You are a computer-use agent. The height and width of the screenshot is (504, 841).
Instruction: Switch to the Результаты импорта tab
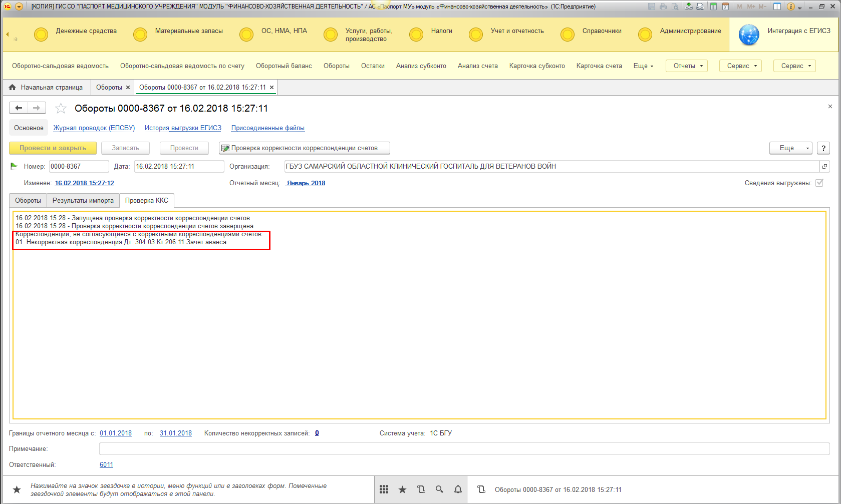click(x=83, y=201)
